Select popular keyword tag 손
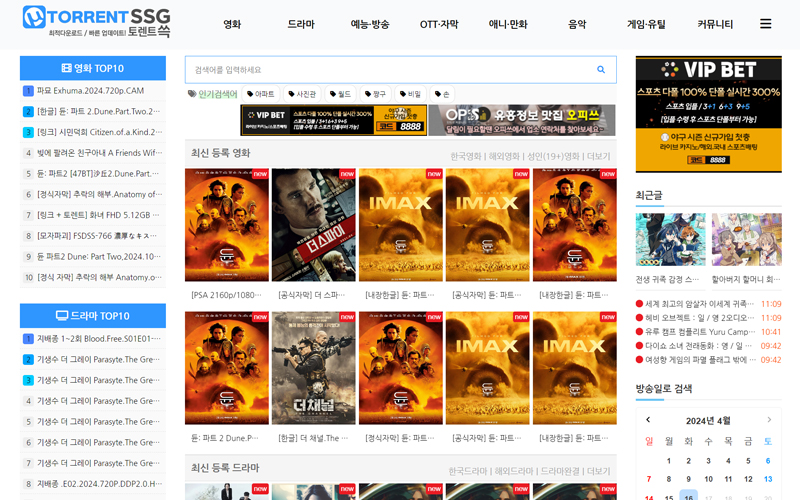This screenshot has width=800, height=500. click(442, 94)
